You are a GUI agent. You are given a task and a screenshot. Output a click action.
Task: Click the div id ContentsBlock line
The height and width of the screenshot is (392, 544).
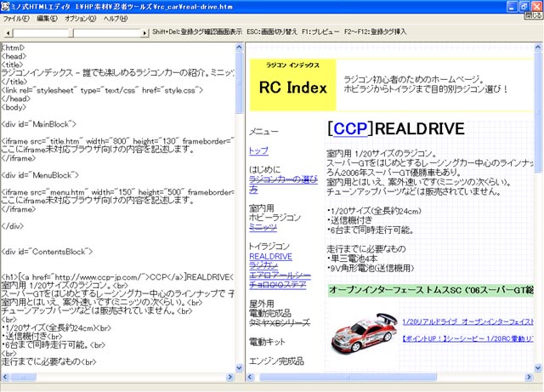[47, 252]
